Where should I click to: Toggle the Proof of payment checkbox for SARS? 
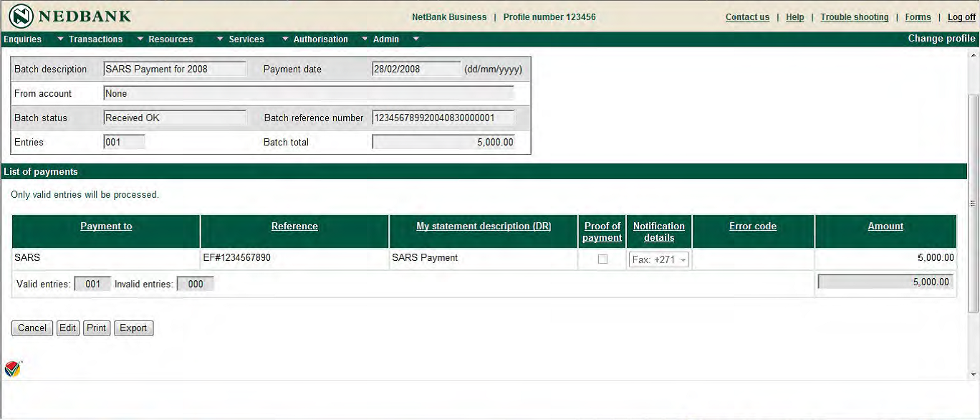[602, 259]
